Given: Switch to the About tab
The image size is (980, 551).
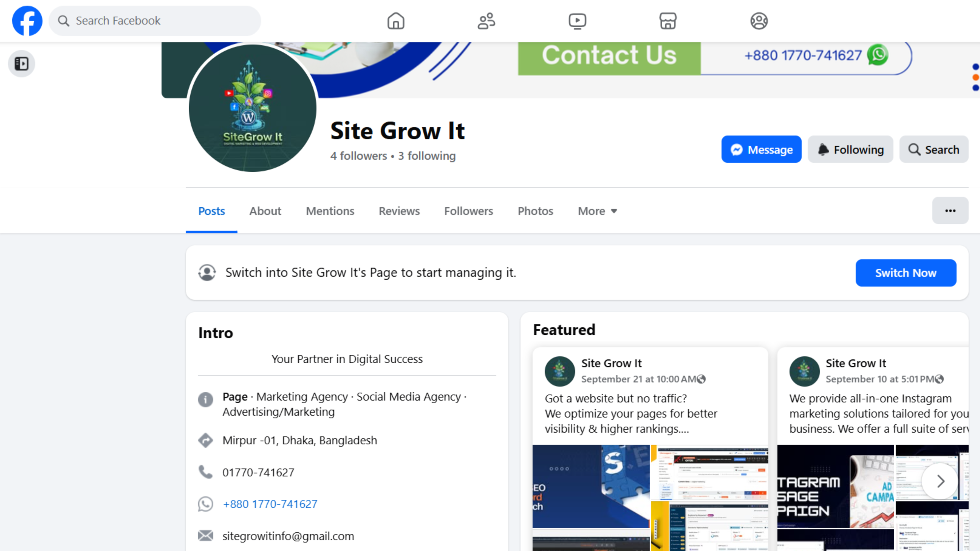Looking at the screenshot, I should click(x=265, y=211).
